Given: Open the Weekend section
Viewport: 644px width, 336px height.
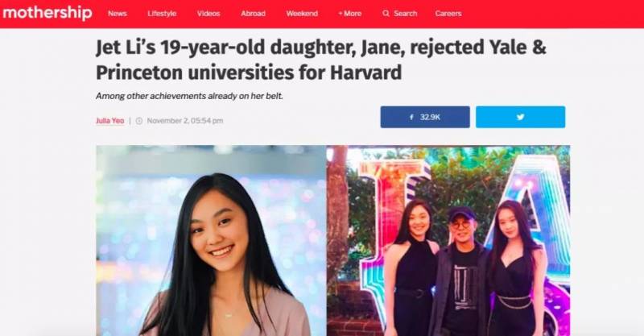Looking at the screenshot, I should click(302, 14).
